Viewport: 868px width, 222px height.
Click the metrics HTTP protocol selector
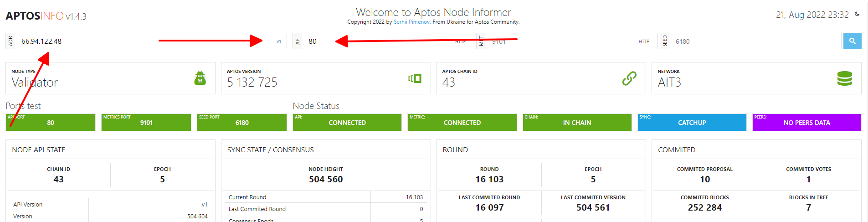pyautogui.click(x=644, y=41)
